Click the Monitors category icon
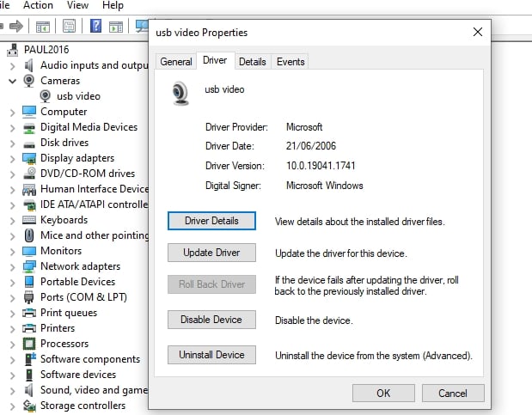 click(x=29, y=251)
